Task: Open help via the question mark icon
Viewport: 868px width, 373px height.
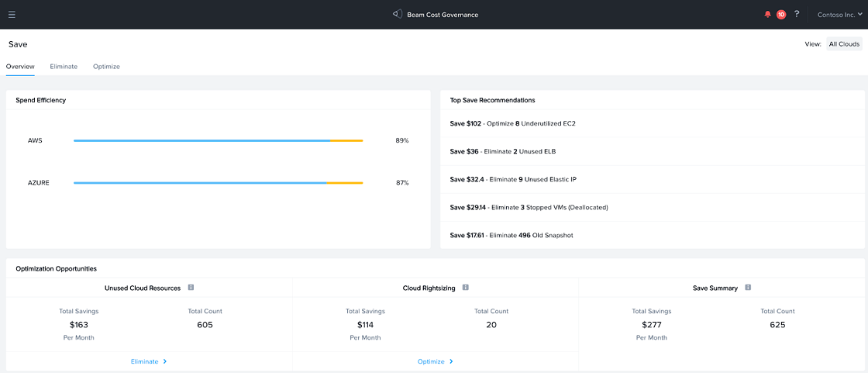Action: 797,14
